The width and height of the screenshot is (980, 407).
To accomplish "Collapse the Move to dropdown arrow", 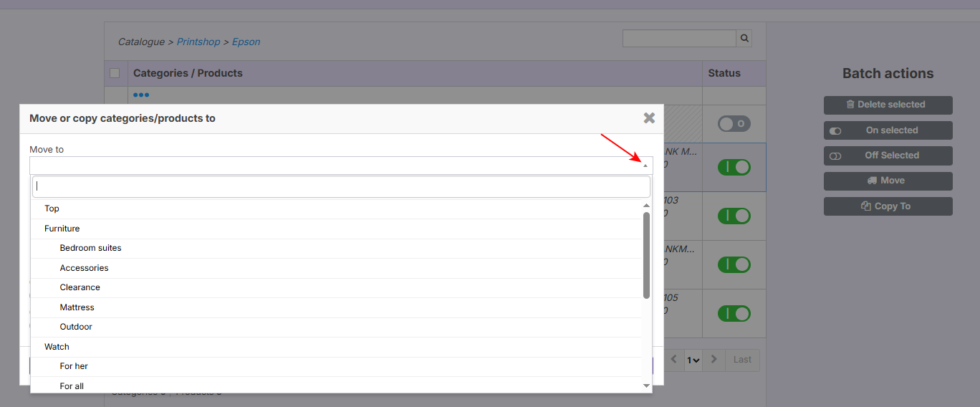I will (x=645, y=166).
